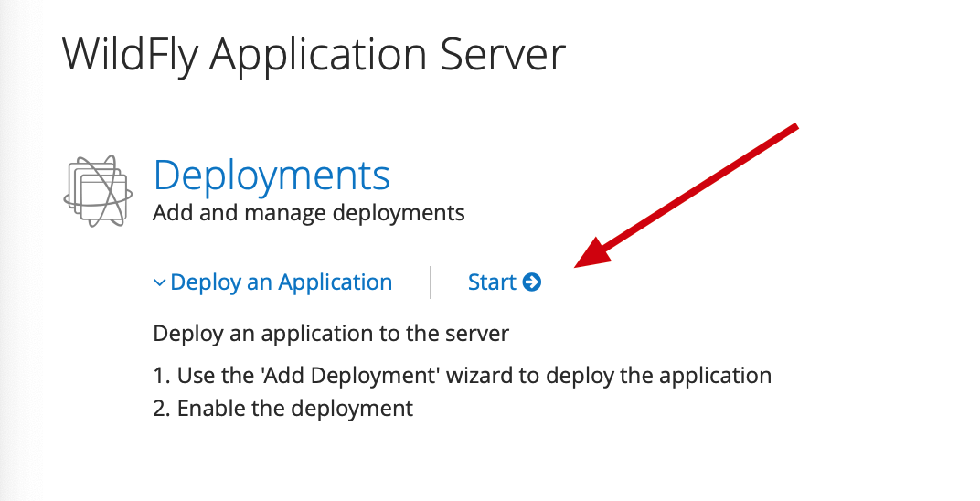Viewport: 980px width, 501px height.
Task: Click the Deploy an Application link
Action: [282, 282]
